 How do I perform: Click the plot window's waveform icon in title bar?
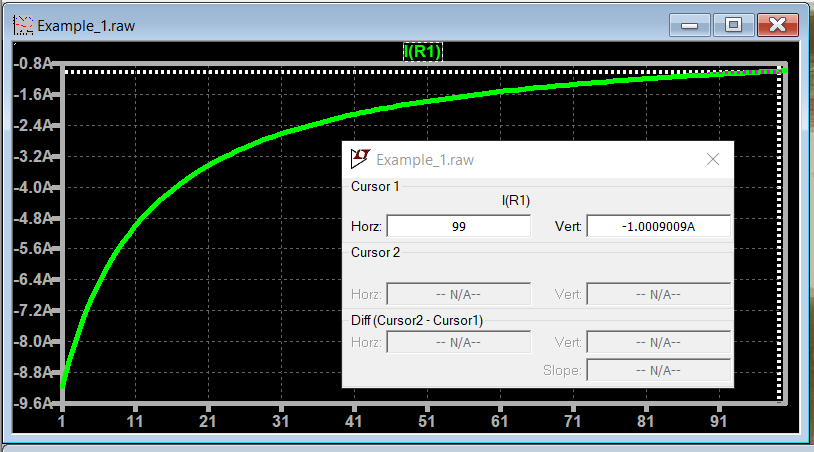point(22,25)
